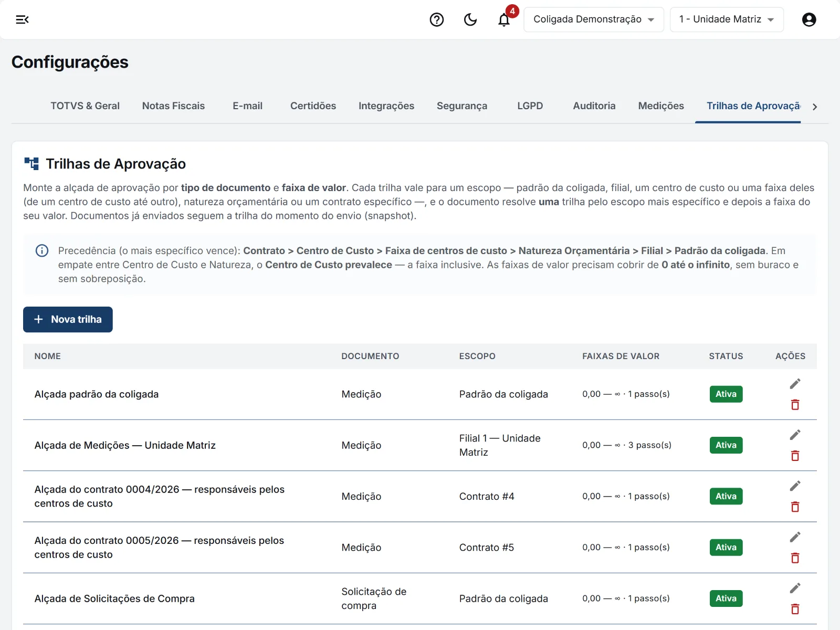Delete Alçada de Solicitações de Compra trash

pos(795,609)
